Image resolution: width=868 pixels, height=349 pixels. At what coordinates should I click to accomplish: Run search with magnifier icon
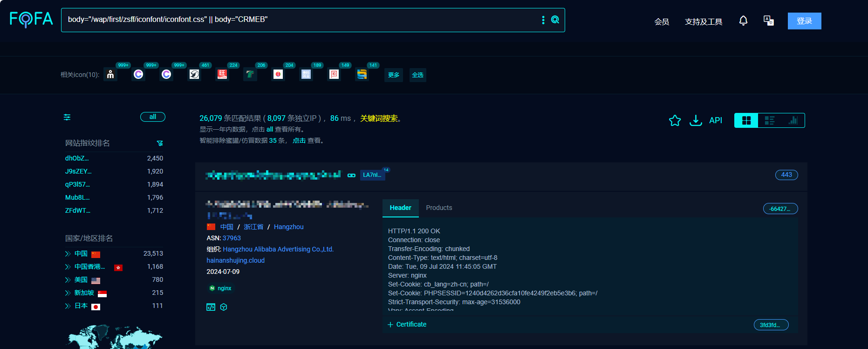point(555,20)
